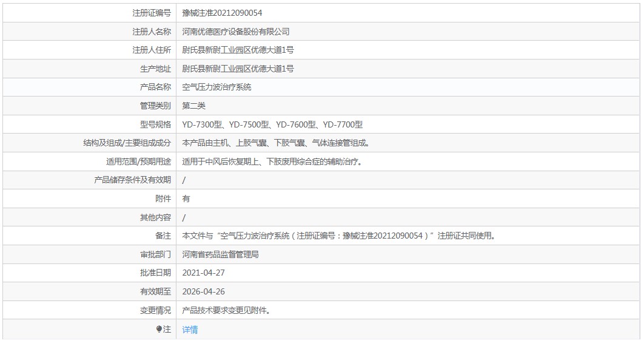
Task: Click the 变更情况 label
Action: [x=155, y=310]
